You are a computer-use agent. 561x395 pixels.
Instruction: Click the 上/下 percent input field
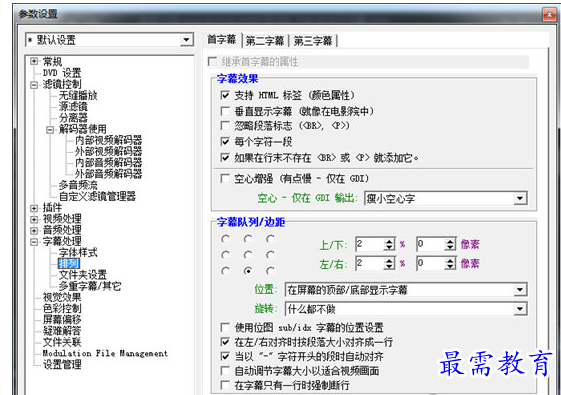(x=370, y=244)
